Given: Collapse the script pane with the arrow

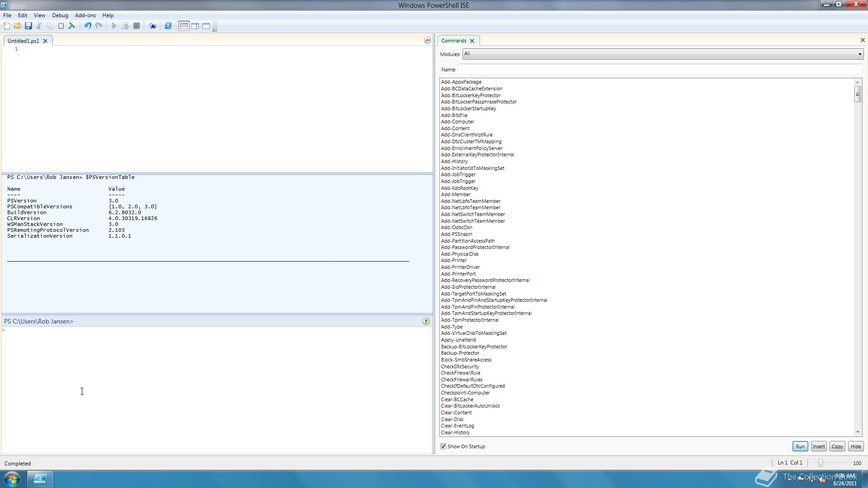Looking at the screenshot, I should point(427,41).
